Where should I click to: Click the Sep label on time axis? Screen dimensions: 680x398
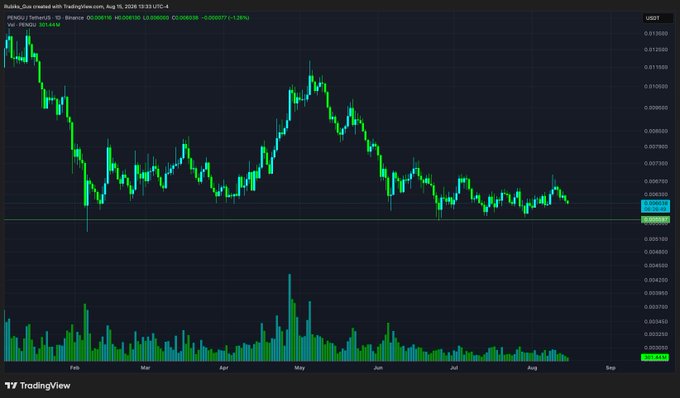point(611,368)
